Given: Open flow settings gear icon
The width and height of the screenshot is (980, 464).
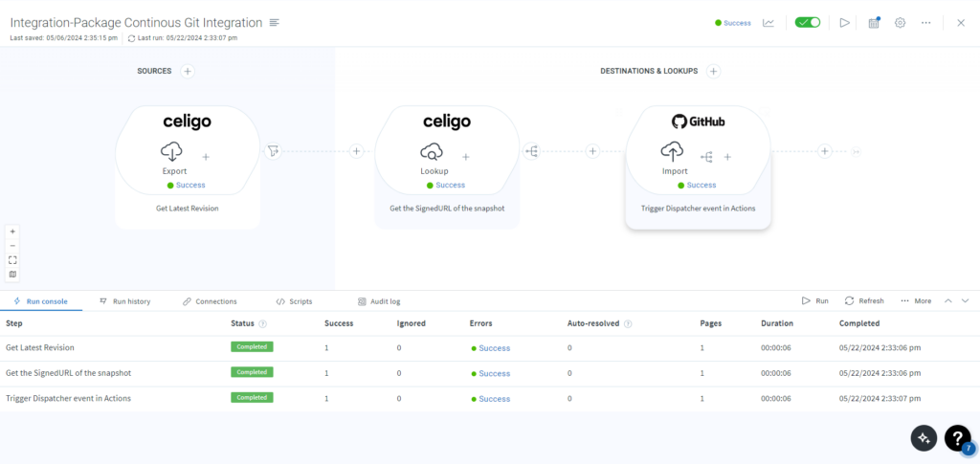Looking at the screenshot, I should tap(901, 23).
